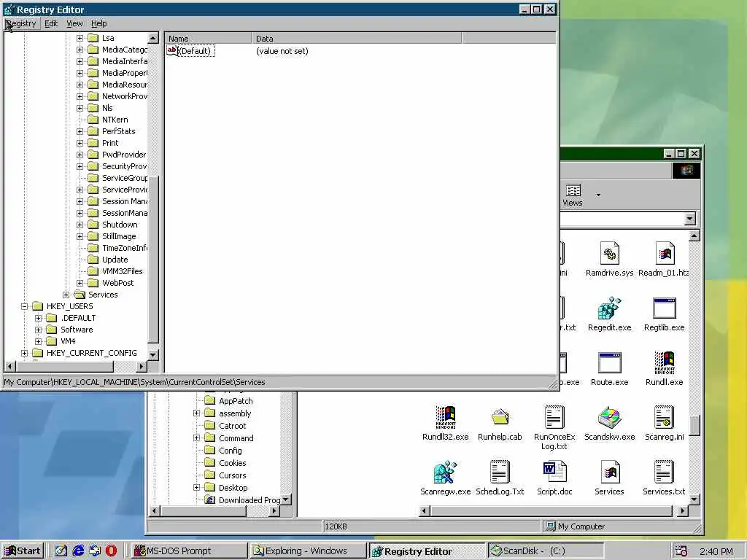Expand the Lsa registry key
This screenshot has height=560, width=747.
80,38
